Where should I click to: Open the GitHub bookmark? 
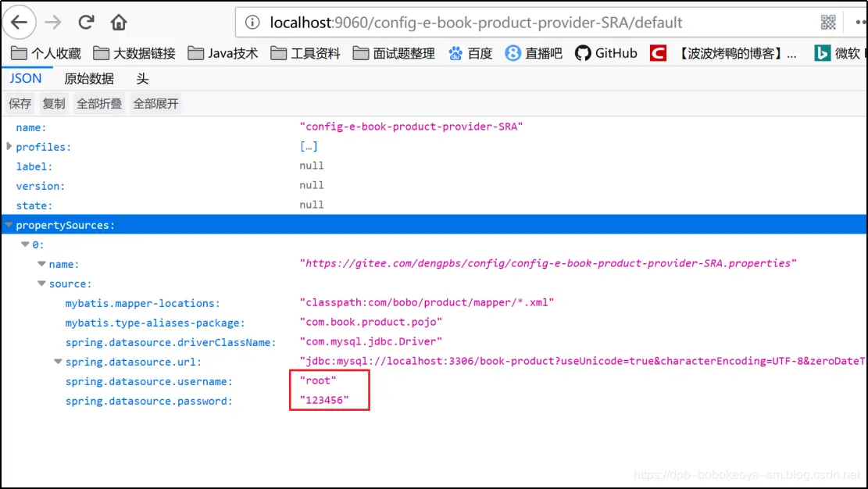(606, 53)
